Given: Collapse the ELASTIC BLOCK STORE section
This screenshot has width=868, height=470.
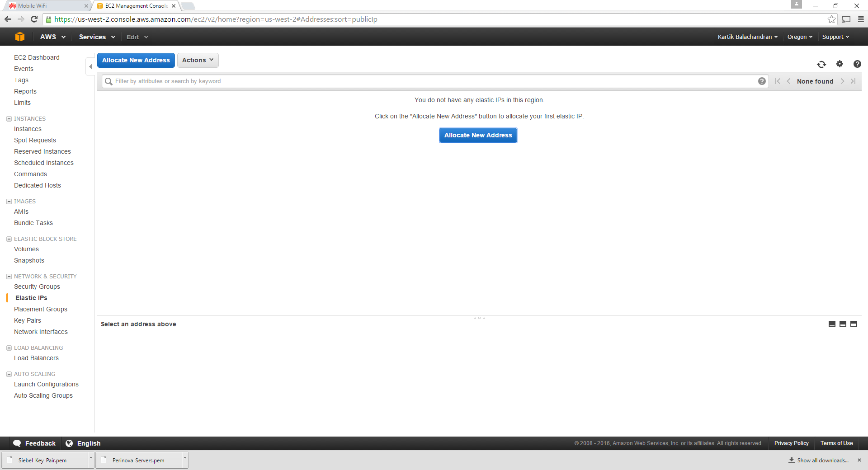Looking at the screenshot, I should tap(9, 239).
